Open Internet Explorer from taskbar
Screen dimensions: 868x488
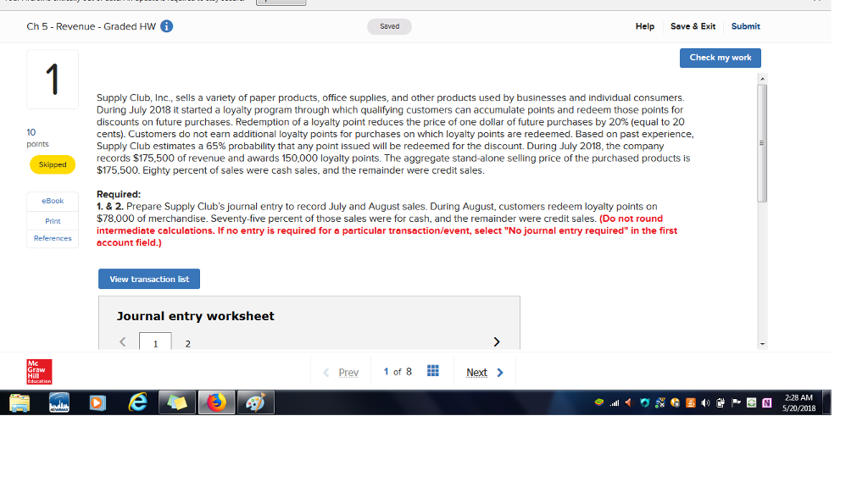(137, 402)
